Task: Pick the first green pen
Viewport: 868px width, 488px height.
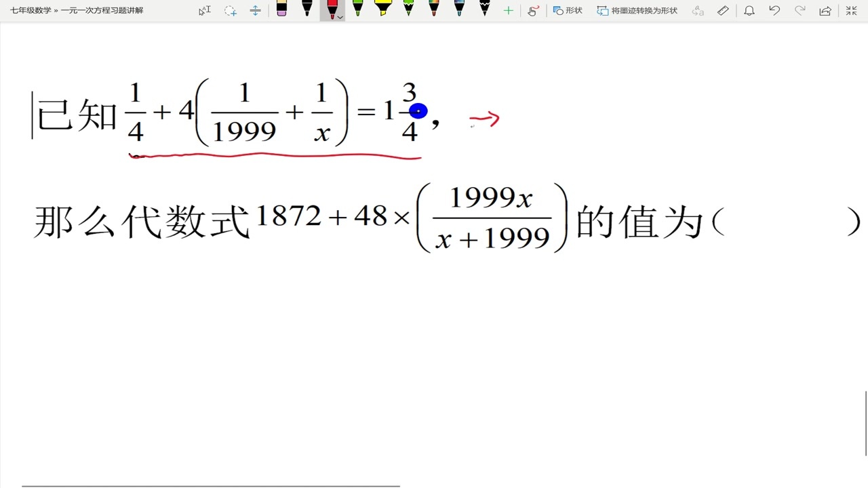Action: pyautogui.click(x=357, y=9)
